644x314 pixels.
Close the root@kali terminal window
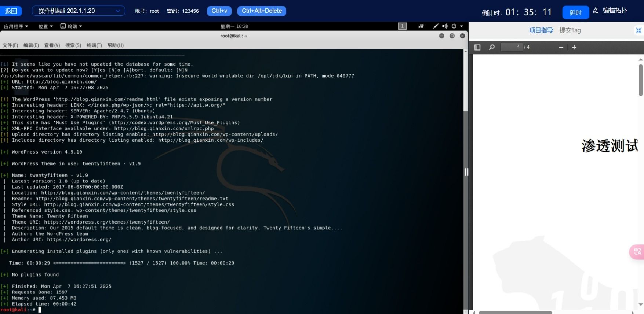(462, 36)
